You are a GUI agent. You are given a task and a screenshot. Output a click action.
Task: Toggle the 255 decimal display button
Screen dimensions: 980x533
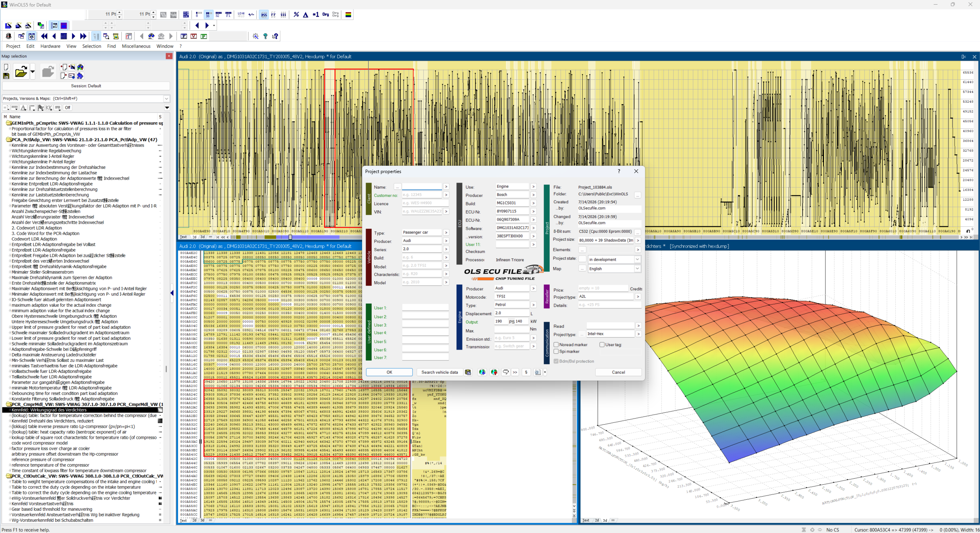pos(264,15)
